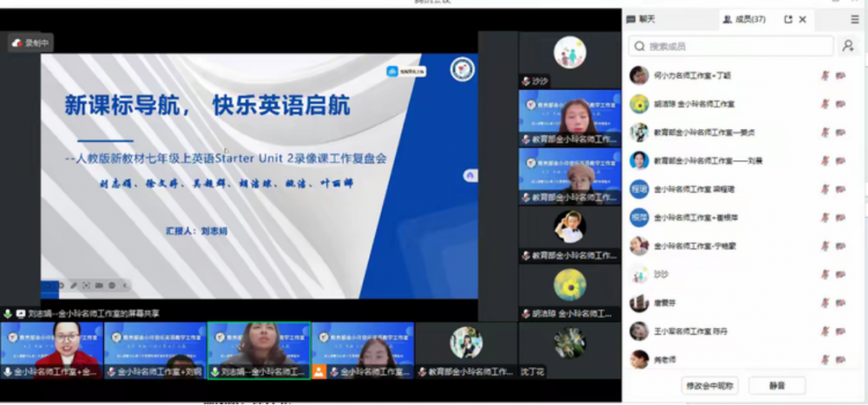Click the screen share label 刘志娟--金小玲名师工作室的屏幕共享
Image resolution: width=868 pixels, height=405 pixels.
point(94,313)
